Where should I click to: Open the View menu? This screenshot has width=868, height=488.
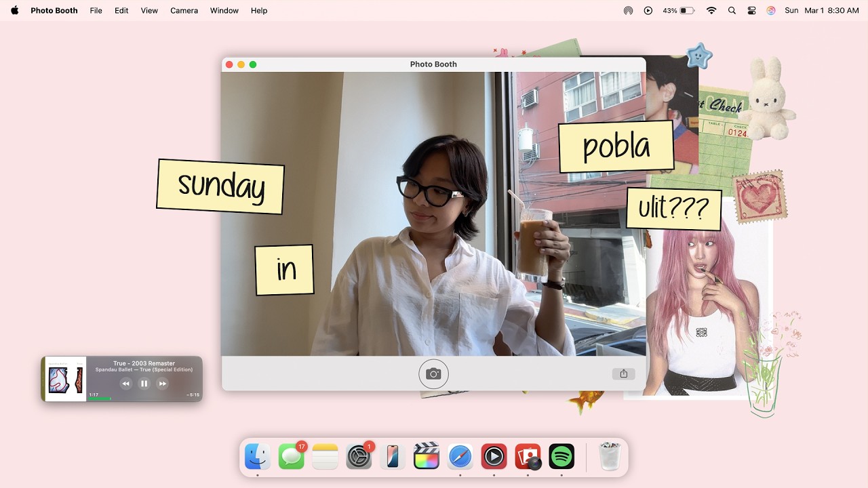click(149, 10)
